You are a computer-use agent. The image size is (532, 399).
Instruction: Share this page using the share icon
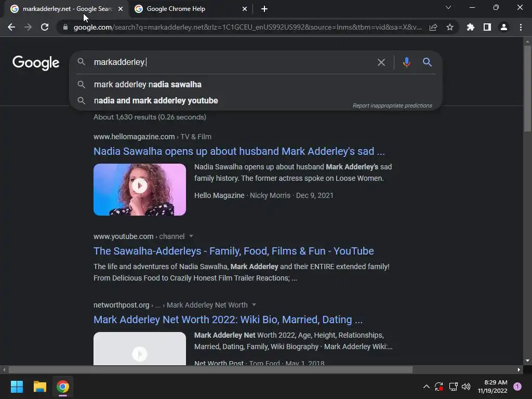(x=433, y=27)
